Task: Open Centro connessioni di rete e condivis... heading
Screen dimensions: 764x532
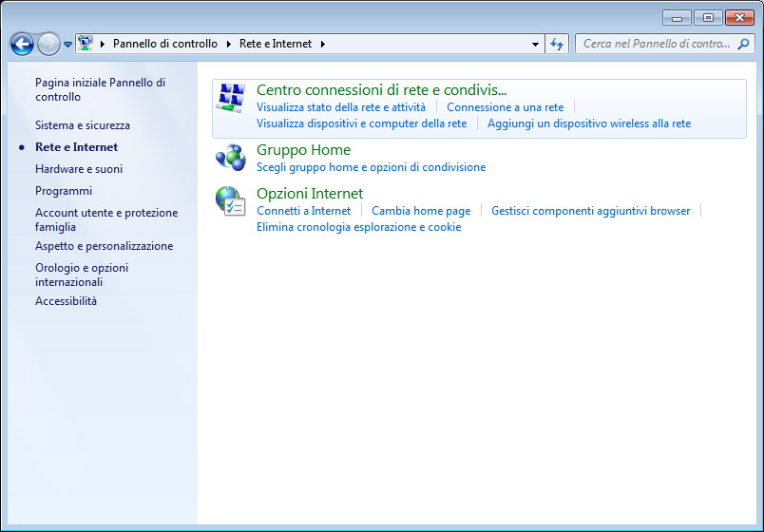Action: pyautogui.click(x=381, y=90)
